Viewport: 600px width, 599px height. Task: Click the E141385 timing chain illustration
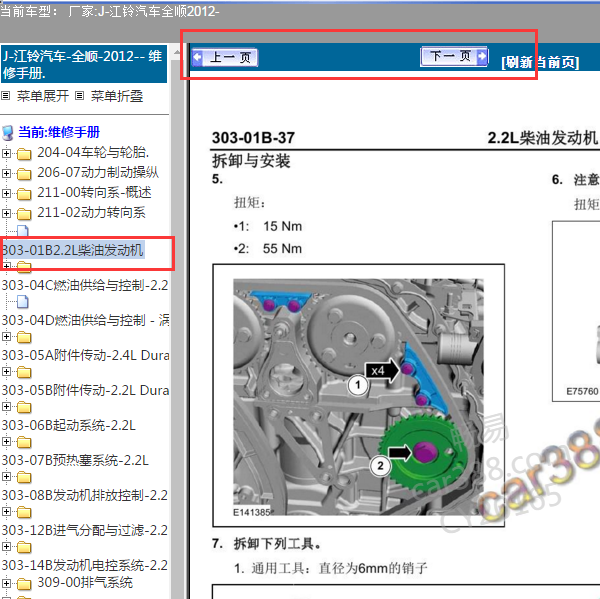[359, 397]
